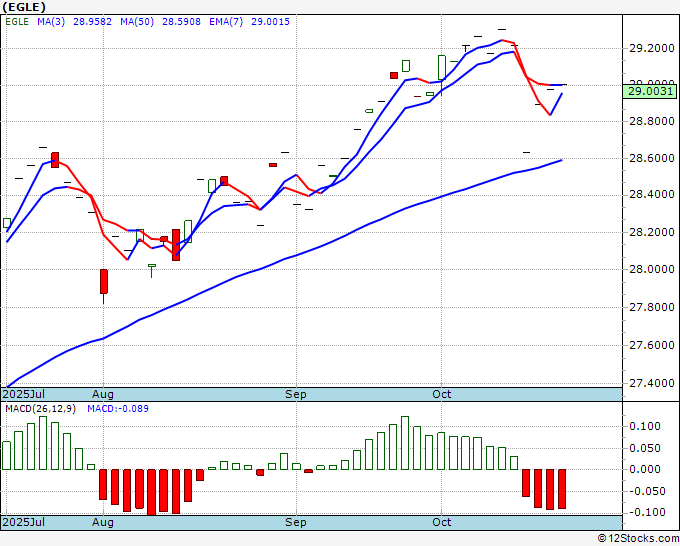
Task: Click Sep on the price chart date axis
Action: [x=296, y=394]
